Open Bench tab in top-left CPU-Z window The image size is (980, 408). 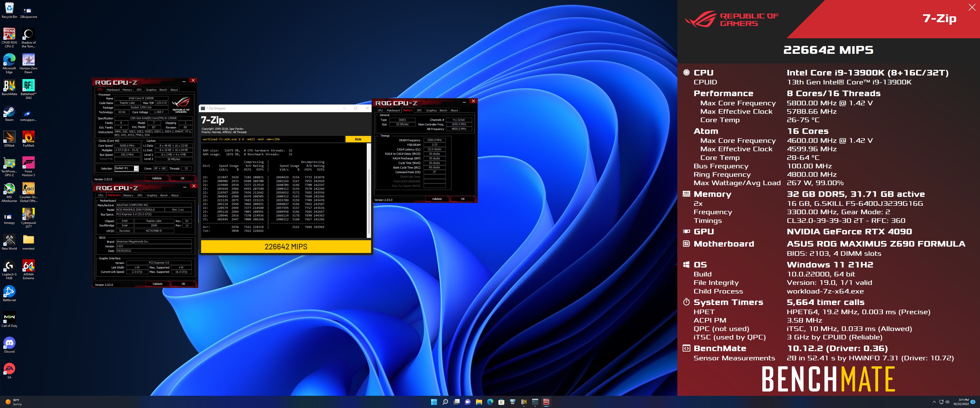pos(163,90)
